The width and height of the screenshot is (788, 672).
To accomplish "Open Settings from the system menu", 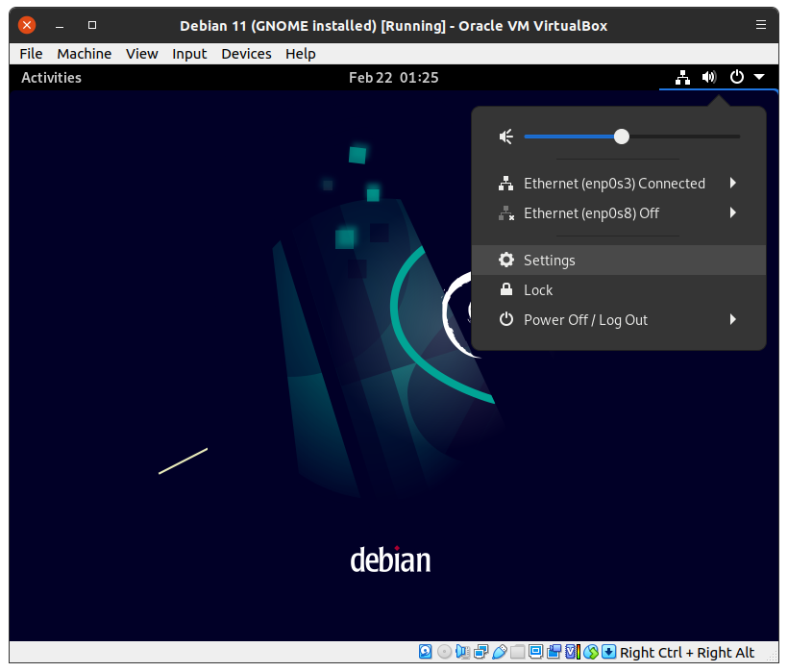I will tap(549, 261).
